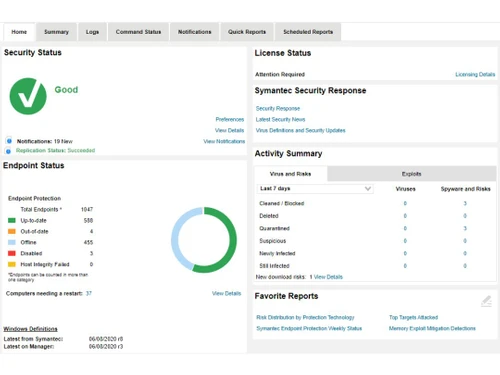The image size is (500, 375).
Task: Click the Offline count 455
Action: click(x=88, y=242)
